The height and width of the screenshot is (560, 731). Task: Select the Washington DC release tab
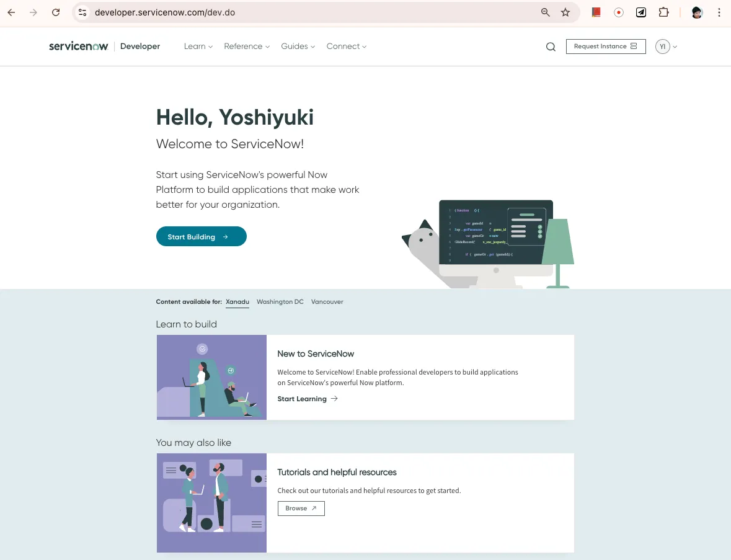point(280,301)
